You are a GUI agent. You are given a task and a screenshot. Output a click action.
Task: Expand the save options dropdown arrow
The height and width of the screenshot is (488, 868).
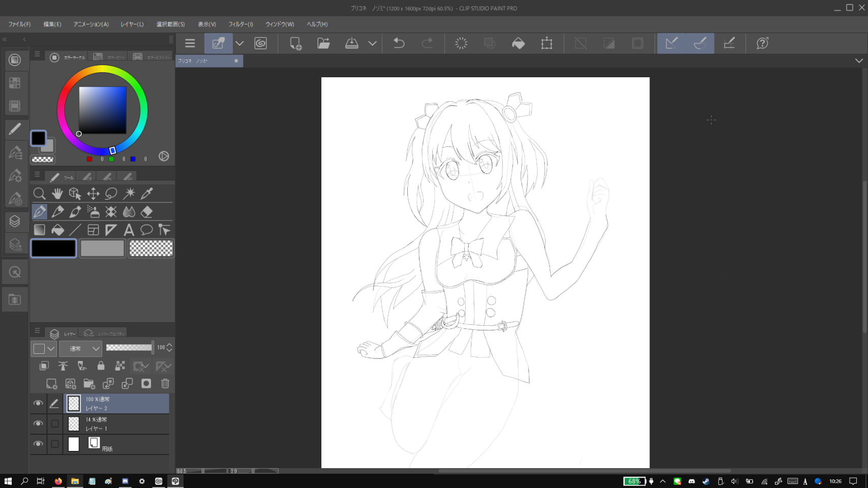372,44
